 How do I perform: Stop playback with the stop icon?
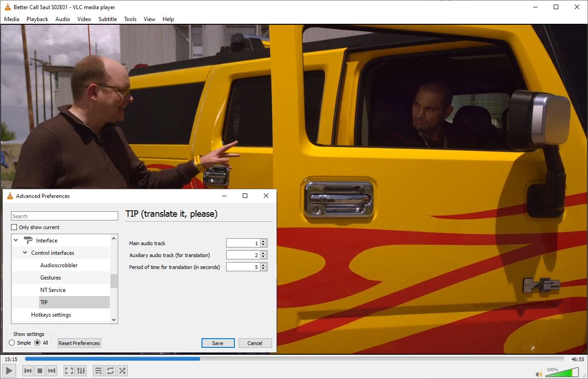(40, 371)
